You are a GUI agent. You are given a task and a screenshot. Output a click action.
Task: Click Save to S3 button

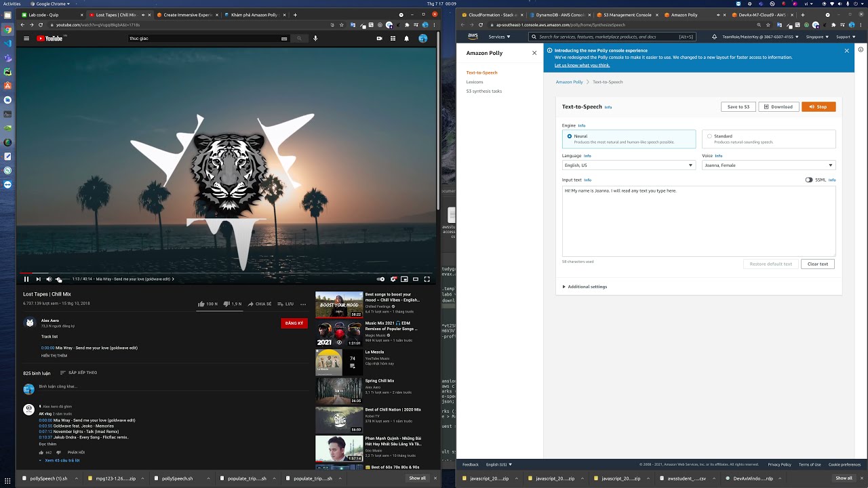click(738, 106)
